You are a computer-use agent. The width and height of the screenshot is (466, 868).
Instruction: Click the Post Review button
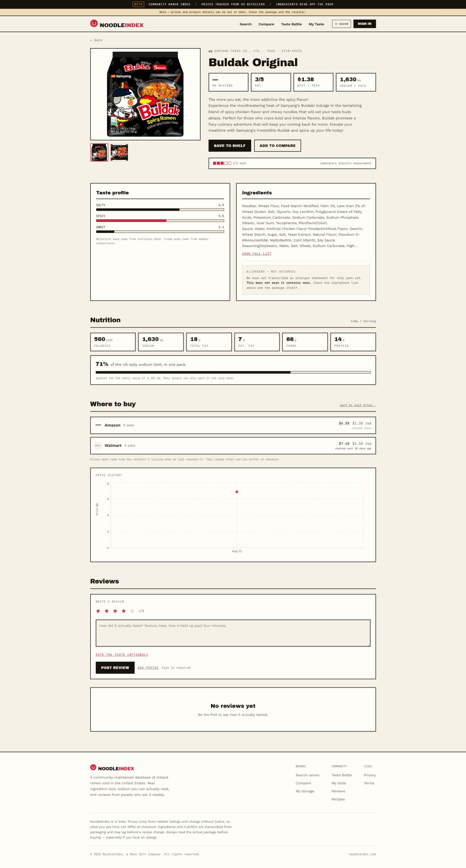(115, 668)
